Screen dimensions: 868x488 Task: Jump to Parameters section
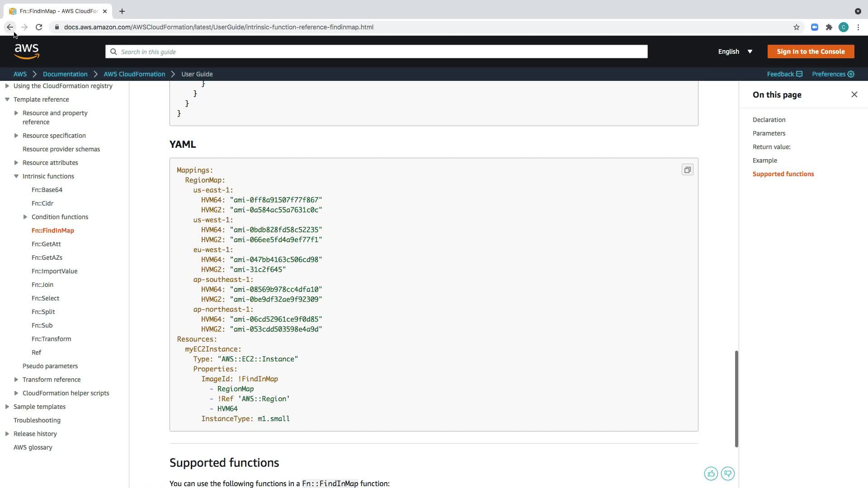769,133
